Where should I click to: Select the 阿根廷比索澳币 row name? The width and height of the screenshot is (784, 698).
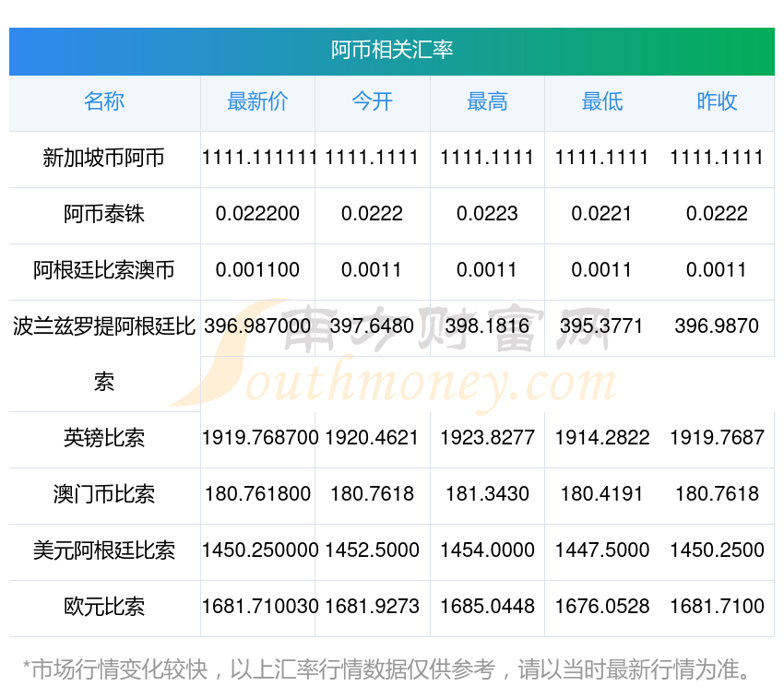point(104,271)
